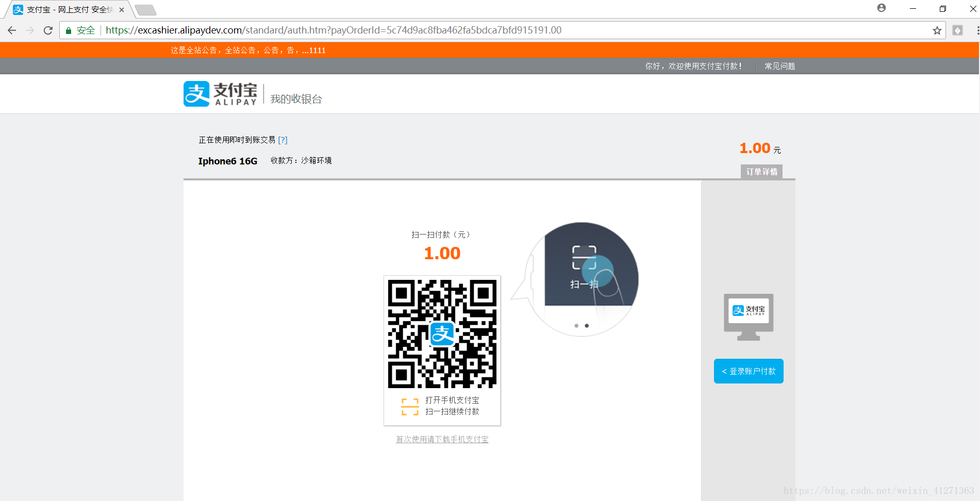The image size is (980, 501).
Task: Click the orange site announcement text
Action: click(x=248, y=50)
